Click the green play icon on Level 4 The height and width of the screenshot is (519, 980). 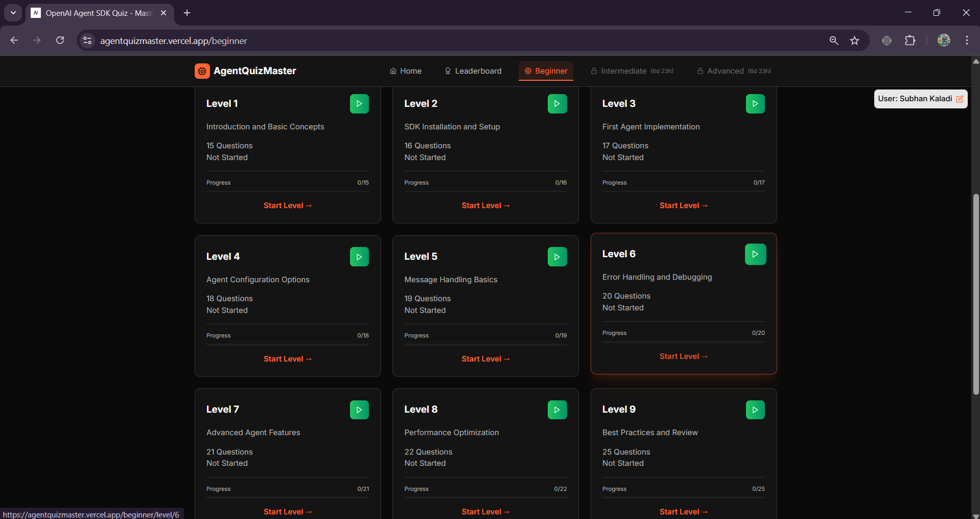pos(359,257)
